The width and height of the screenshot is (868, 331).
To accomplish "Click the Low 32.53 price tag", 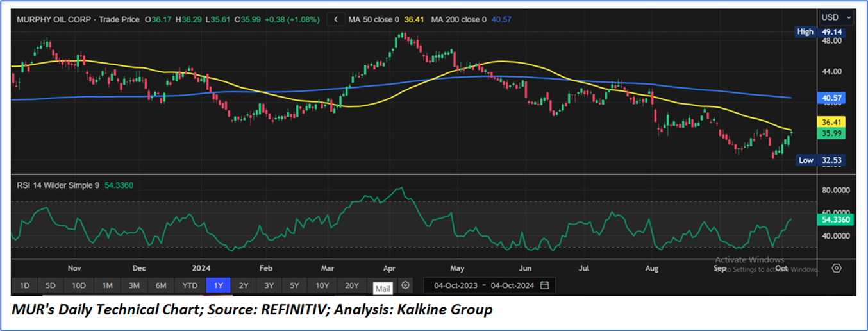I will [x=820, y=160].
